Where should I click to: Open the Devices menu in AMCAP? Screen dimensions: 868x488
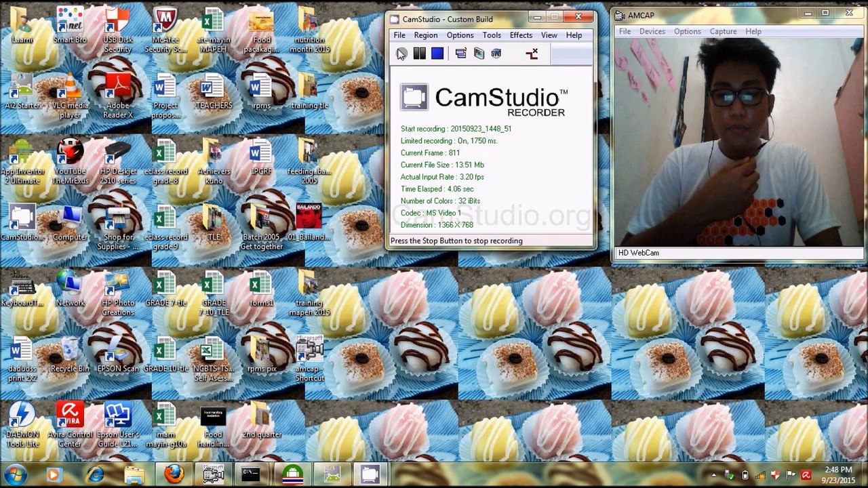point(652,31)
